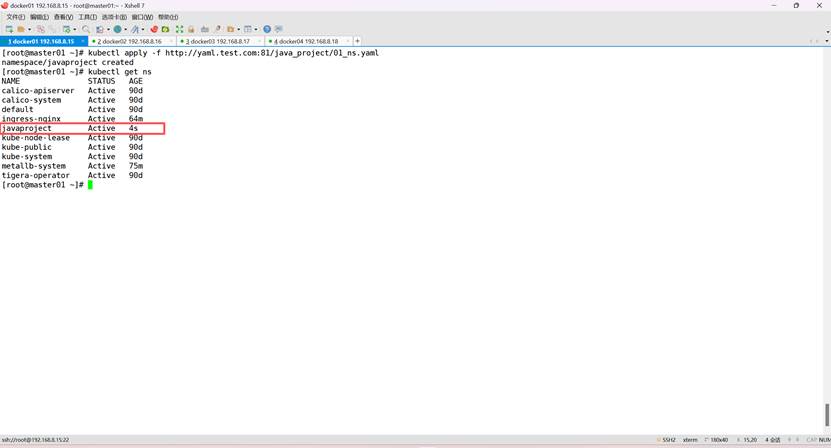
Task: Expand dropdown arrow next to globe icon
Action: coord(125,29)
